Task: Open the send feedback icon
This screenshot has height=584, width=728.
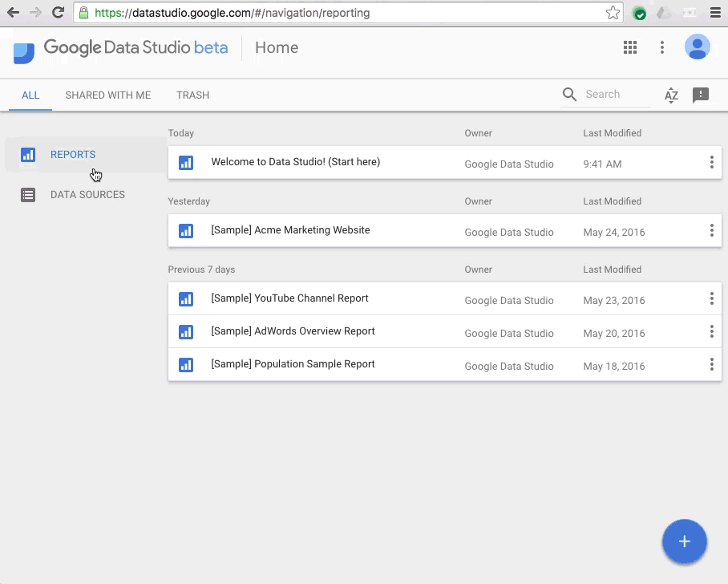Action: pos(701,95)
